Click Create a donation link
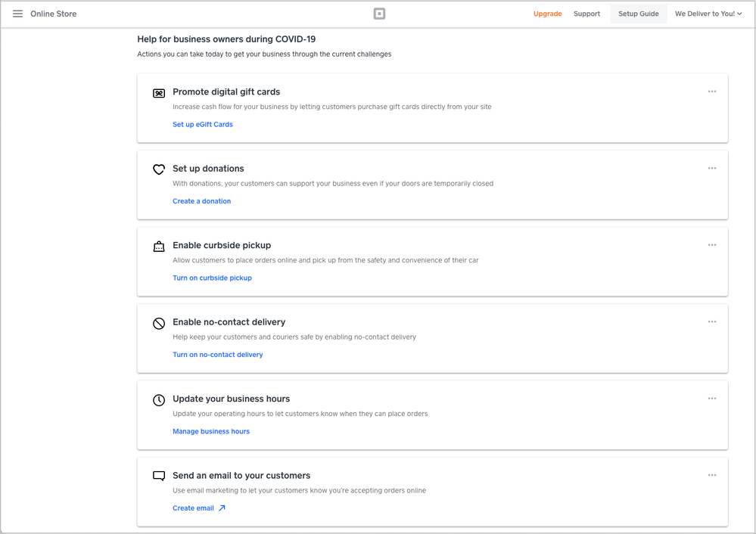 [x=201, y=201]
